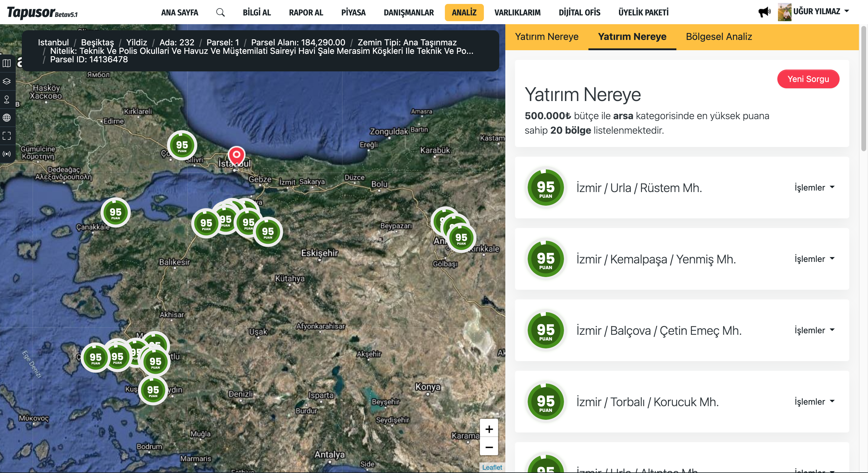The width and height of the screenshot is (868, 473).
Task: Click the Beşiktaş breadcrumb in parcel info
Action: [97, 42]
